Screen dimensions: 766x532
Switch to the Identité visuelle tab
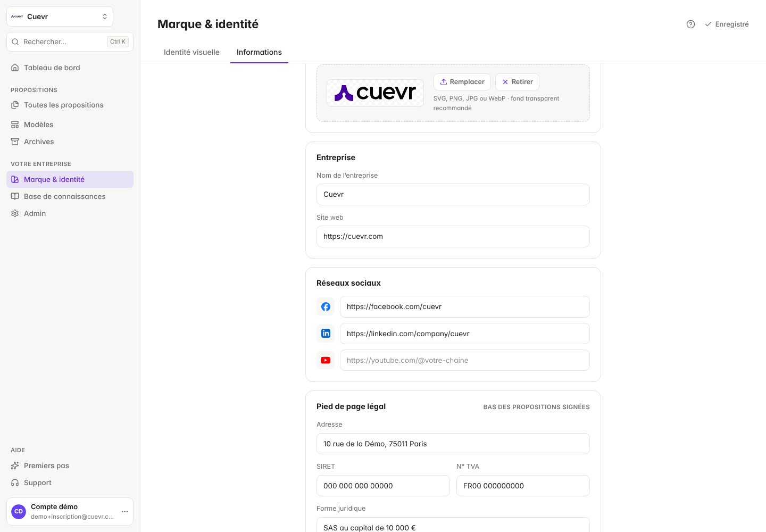(x=191, y=52)
